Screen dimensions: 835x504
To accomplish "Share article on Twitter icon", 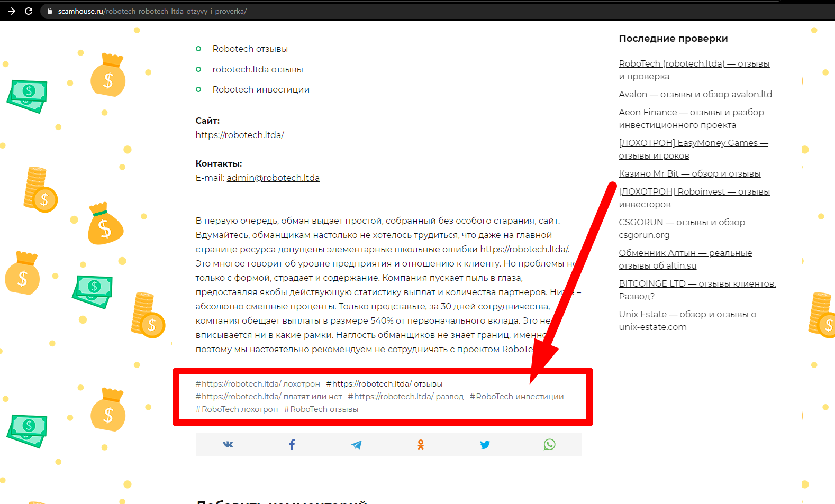I will point(485,445).
